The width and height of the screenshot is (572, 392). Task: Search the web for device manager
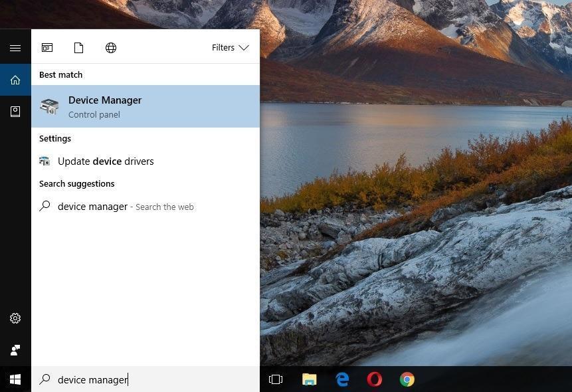[145, 207]
